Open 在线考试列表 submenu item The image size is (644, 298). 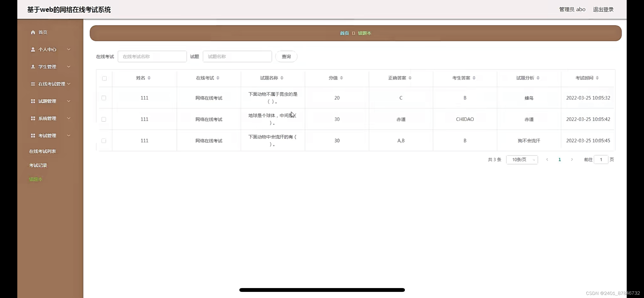point(42,151)
